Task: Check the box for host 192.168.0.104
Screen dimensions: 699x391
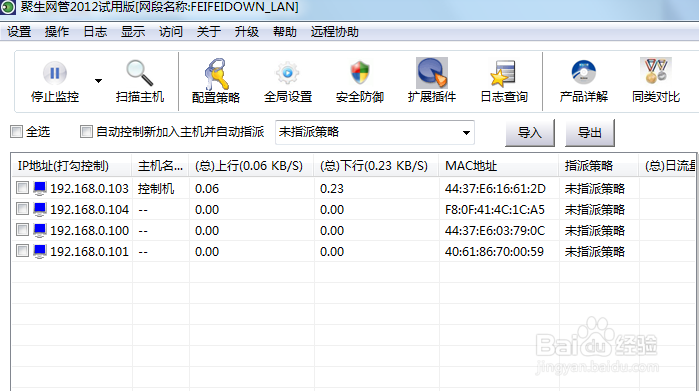Action: pos(22,209)
